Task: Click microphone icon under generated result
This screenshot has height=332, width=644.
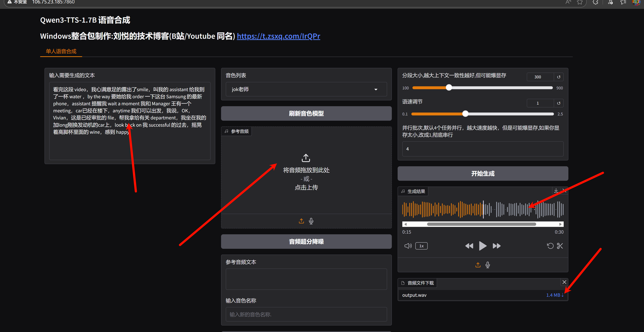Action: 488,265
